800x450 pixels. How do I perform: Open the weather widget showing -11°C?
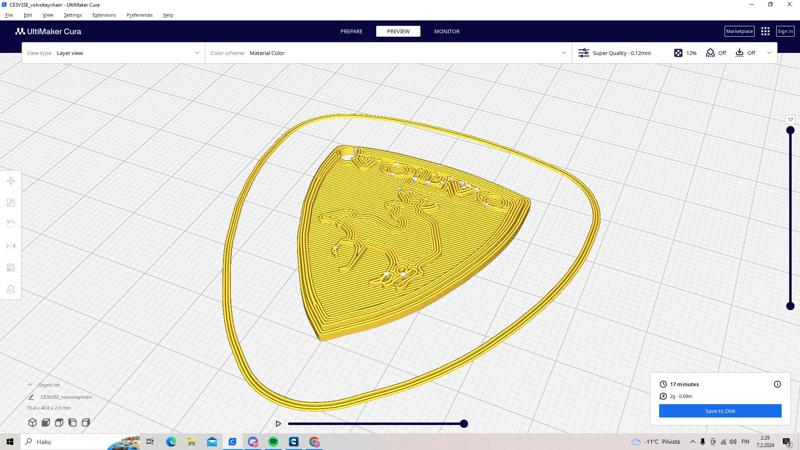[656, 441]
